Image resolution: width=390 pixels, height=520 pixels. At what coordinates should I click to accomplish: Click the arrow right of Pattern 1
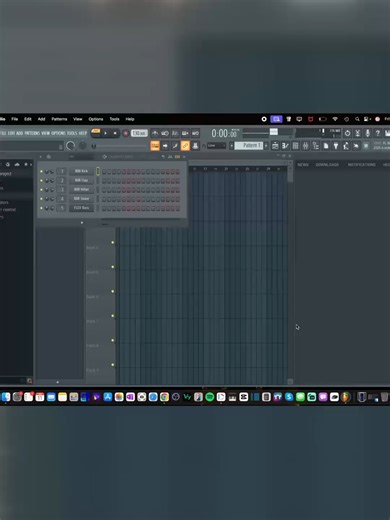coord(266,146)
